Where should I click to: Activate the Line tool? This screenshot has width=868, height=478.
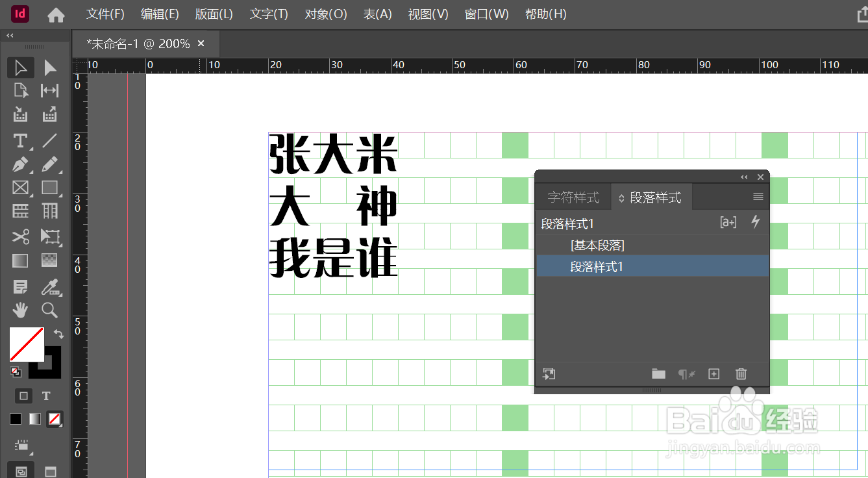pos(50,140)
